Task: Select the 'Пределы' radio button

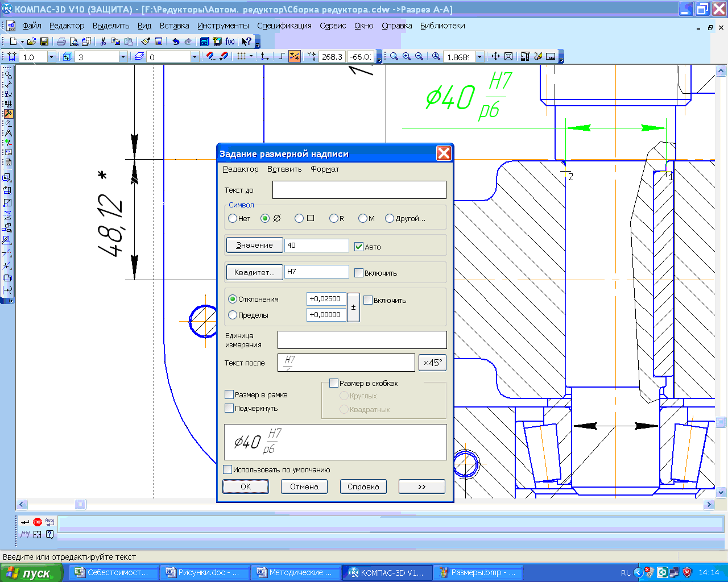Action: point(233,315)
